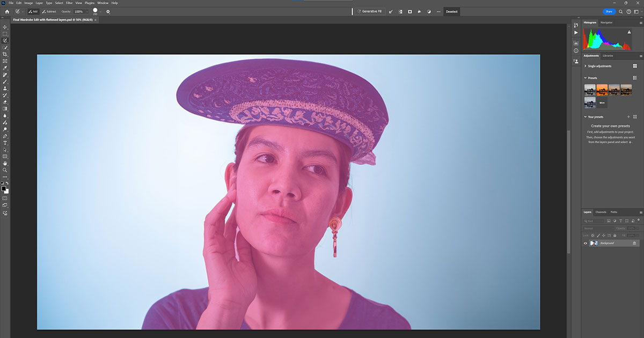Enable the Add selection mode
644x338 pixels.
[33, 11]
